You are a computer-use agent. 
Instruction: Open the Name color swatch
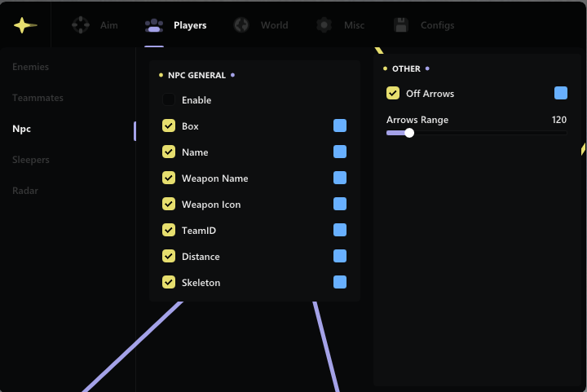[340, 152]
